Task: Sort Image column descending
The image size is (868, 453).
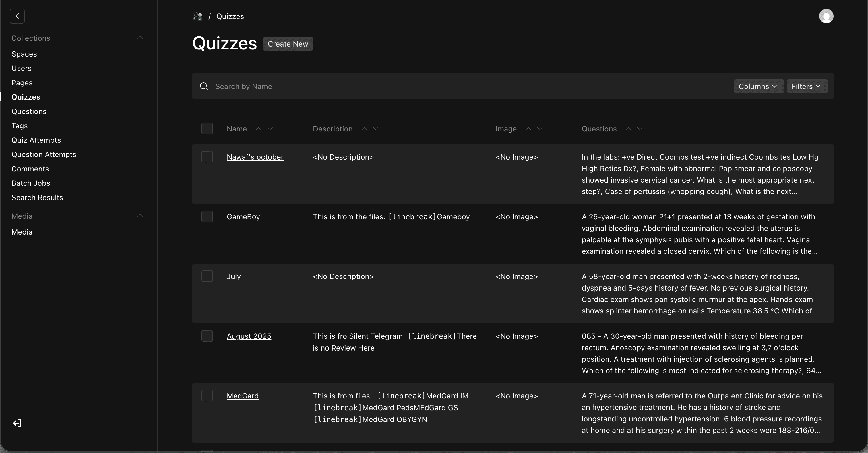Action: pyautogui.click(x=540, y=128)
